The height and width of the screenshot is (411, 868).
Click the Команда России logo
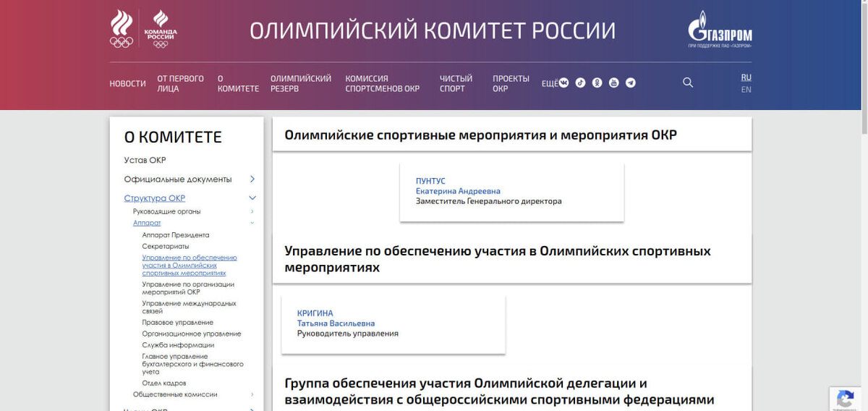click(160, 28)
